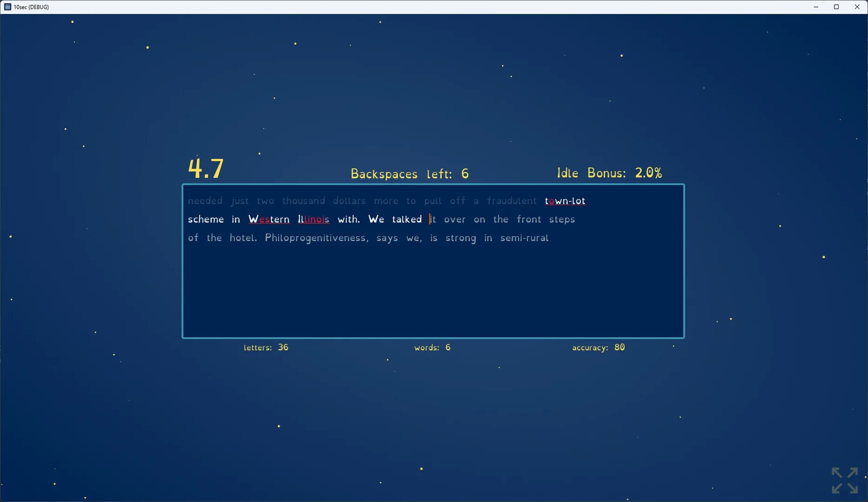This screenshot has width=868, height=502.
Task: Click the word thousand in first line
Action: tap(304, 201)
